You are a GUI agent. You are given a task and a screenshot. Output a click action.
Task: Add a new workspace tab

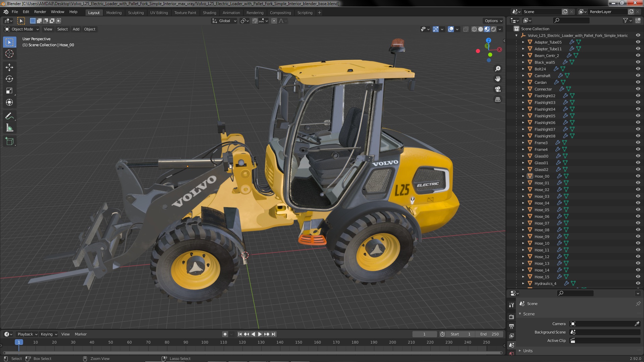[x=319, y=13]
